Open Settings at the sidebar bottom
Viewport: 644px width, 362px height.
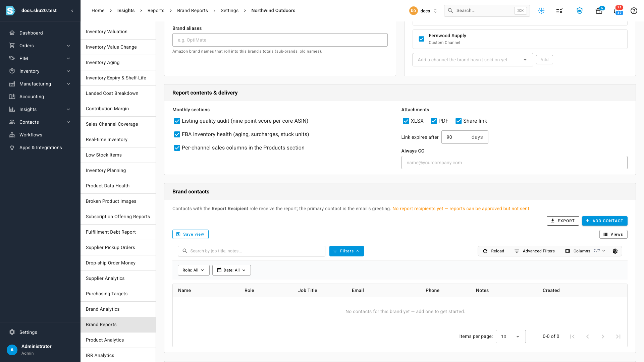point(40,332)
